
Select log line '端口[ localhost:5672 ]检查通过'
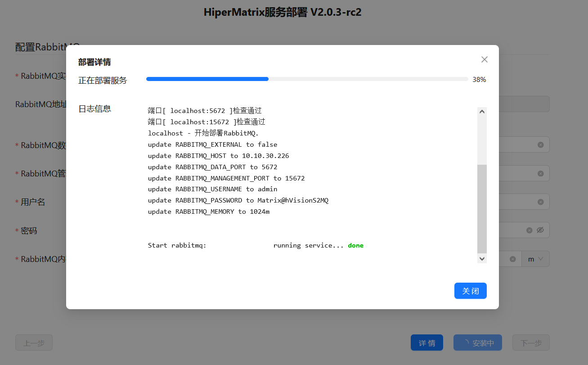point(205,110)
